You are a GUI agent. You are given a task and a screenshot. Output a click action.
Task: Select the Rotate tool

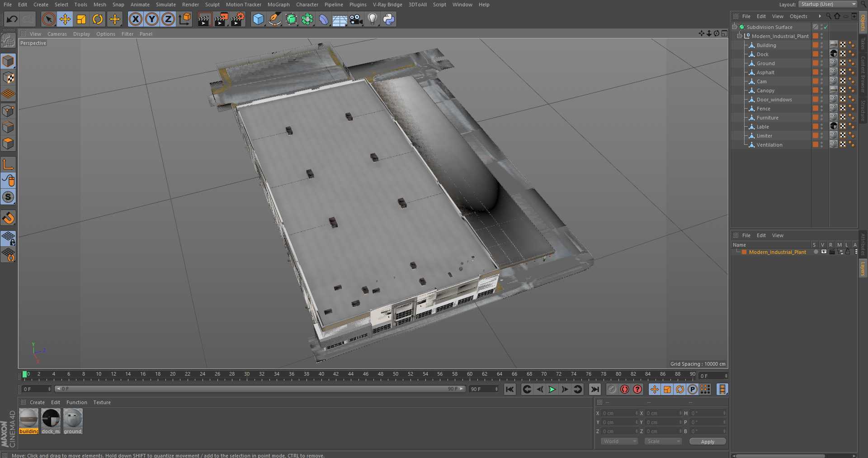pos(98,19)
